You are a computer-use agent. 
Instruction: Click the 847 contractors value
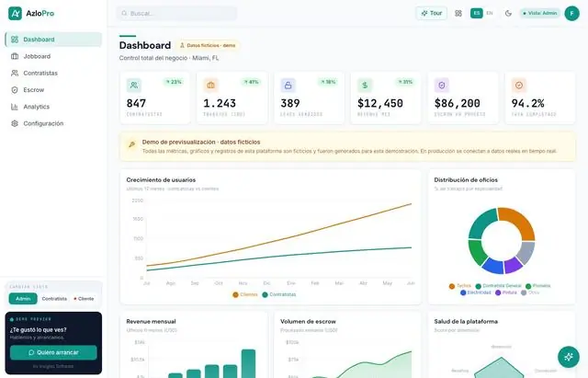click(136, 103)
